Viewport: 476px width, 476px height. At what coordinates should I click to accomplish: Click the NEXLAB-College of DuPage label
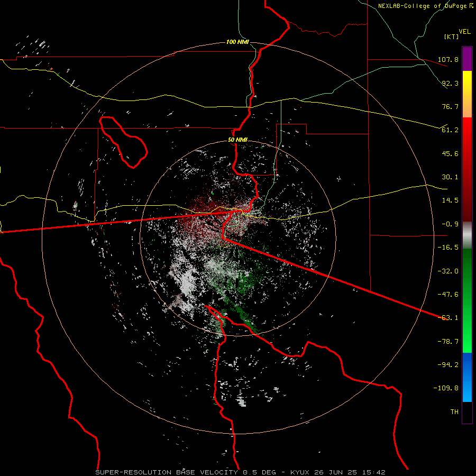(x=426, y=6)
